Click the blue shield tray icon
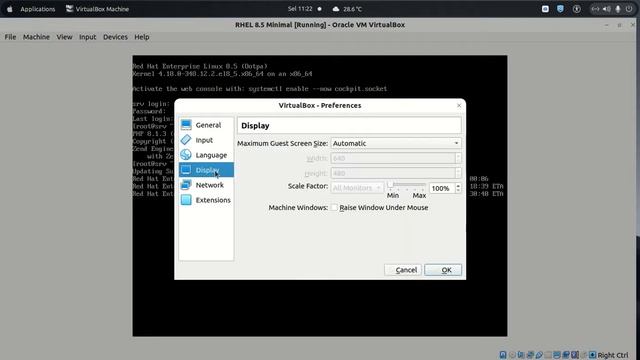640x360 pixels. [x=560, y=9]
